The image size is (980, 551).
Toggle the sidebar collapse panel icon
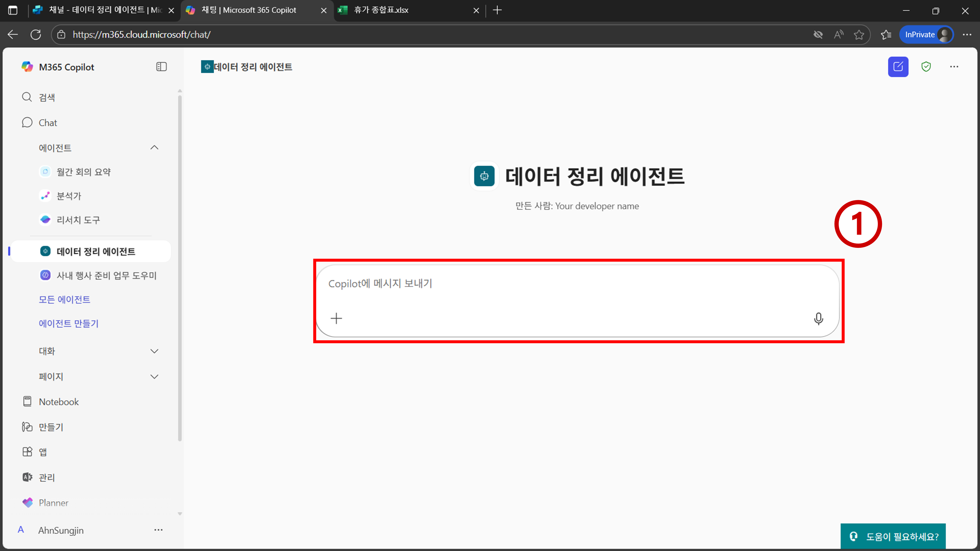(x=161, y=67)
